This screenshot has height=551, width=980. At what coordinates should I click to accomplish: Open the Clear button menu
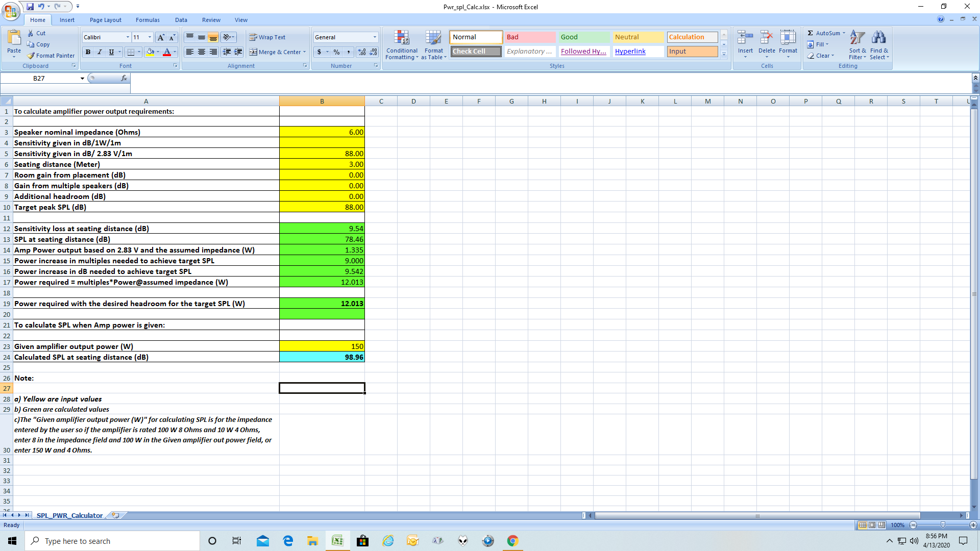[x=820, y=56]
